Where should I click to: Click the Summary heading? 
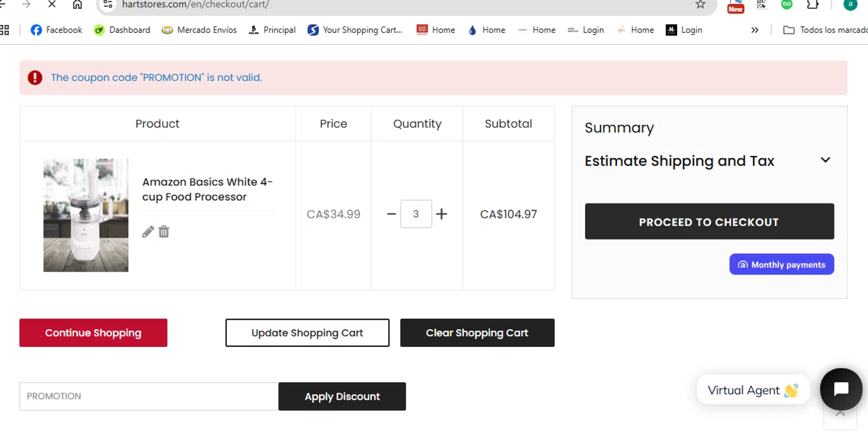[x=619, y=128]
